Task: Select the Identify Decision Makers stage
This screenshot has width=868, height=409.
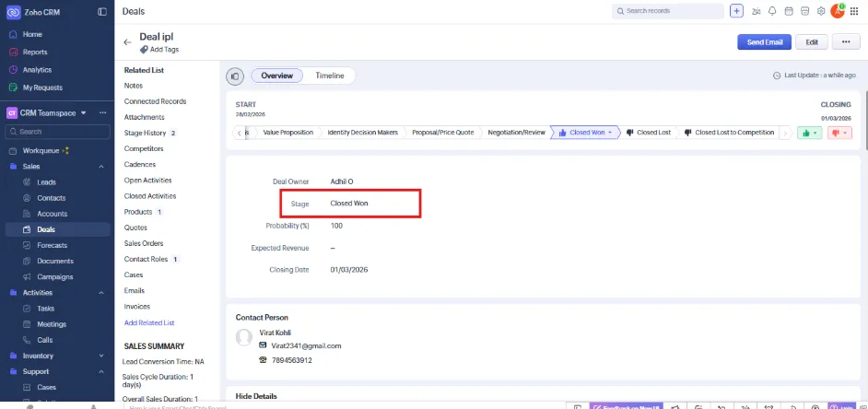Action: click(363, 133)
